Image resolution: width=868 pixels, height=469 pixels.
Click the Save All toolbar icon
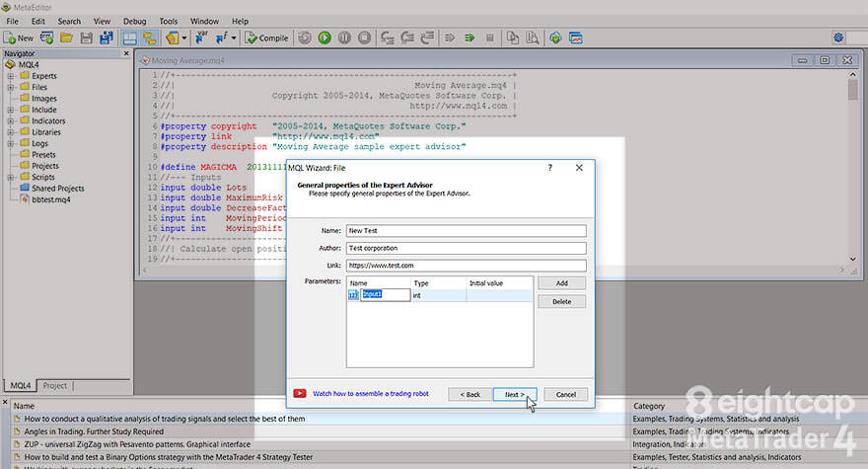coord(107,39)
